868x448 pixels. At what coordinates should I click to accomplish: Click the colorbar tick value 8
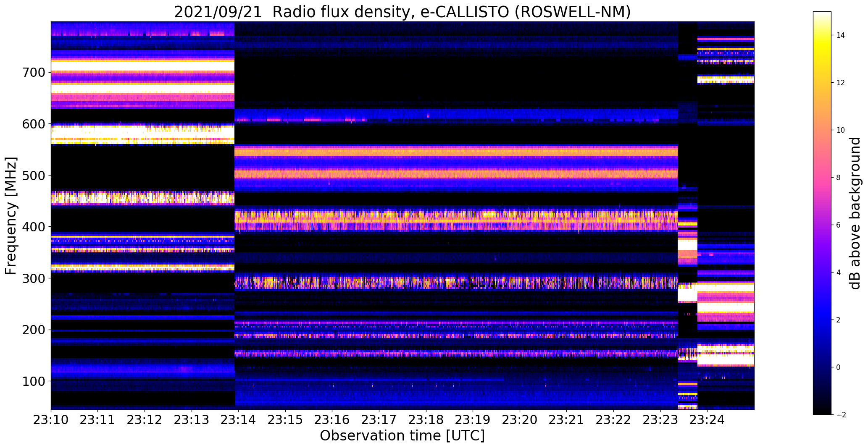point(838,178)
